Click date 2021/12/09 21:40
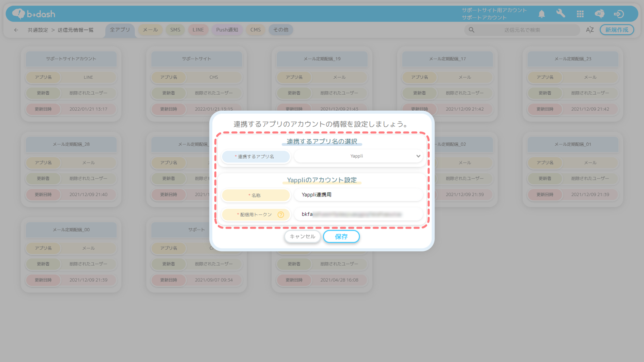 click(x=88, y=194)
